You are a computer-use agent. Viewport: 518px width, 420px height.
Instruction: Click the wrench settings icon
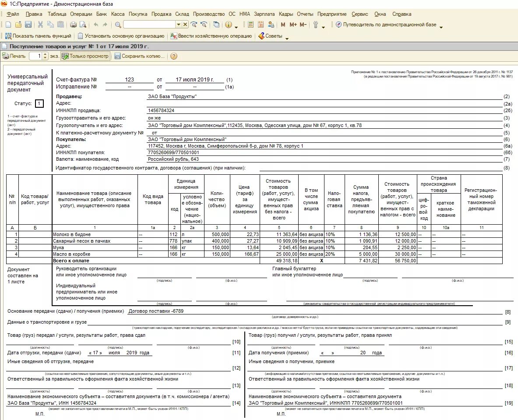click(x=316, y=25)
